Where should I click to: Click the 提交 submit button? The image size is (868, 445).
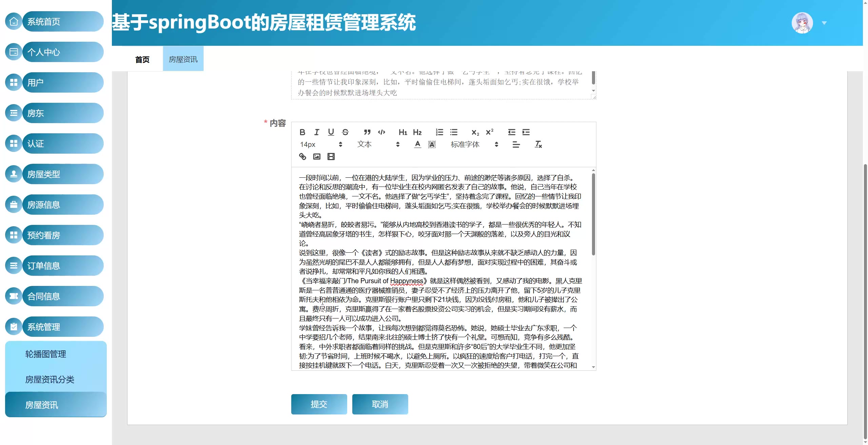pos(319,404)
